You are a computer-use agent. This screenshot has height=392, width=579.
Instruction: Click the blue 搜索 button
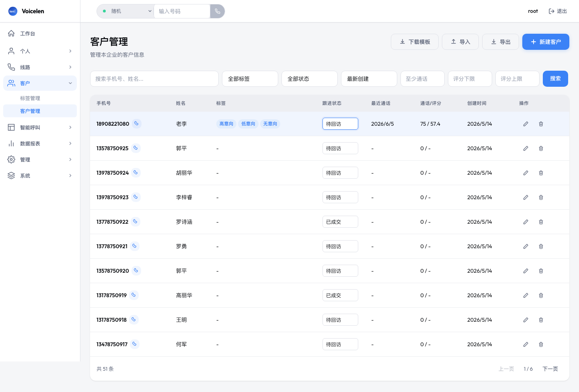(555, 79)
